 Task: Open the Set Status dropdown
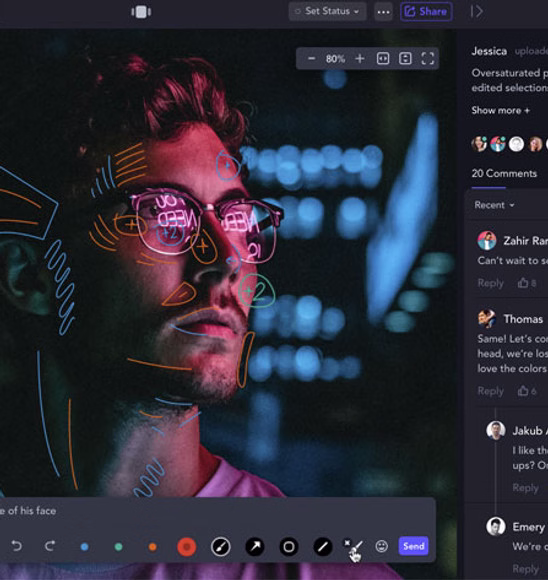[x=327, y=11]
